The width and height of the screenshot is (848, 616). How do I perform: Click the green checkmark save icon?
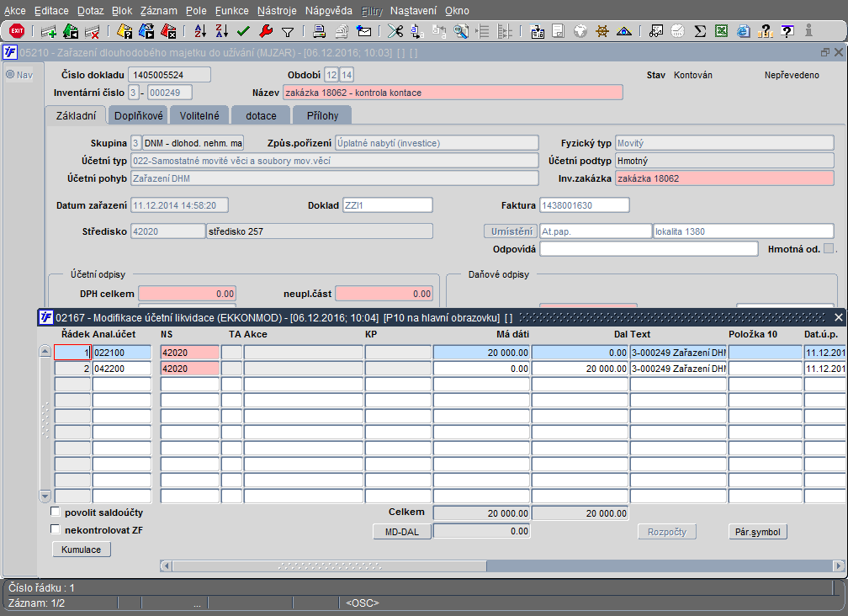click(x=244, y=31)
